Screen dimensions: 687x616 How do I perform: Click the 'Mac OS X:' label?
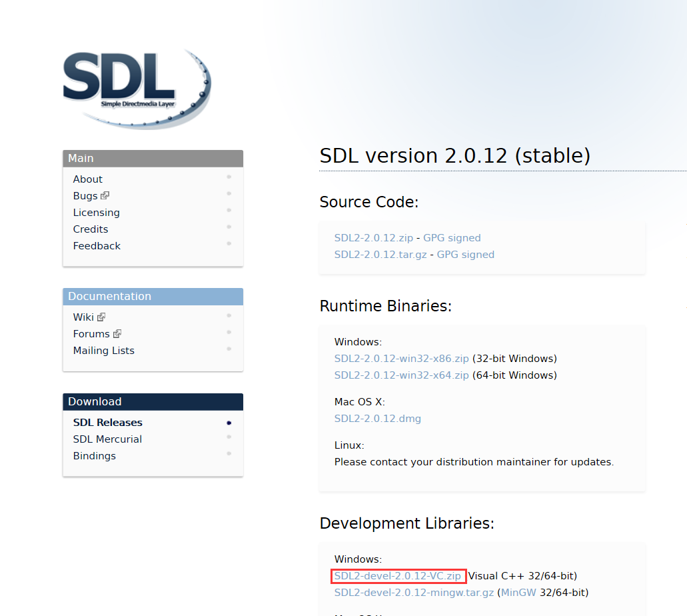click(x=360, y=401)
